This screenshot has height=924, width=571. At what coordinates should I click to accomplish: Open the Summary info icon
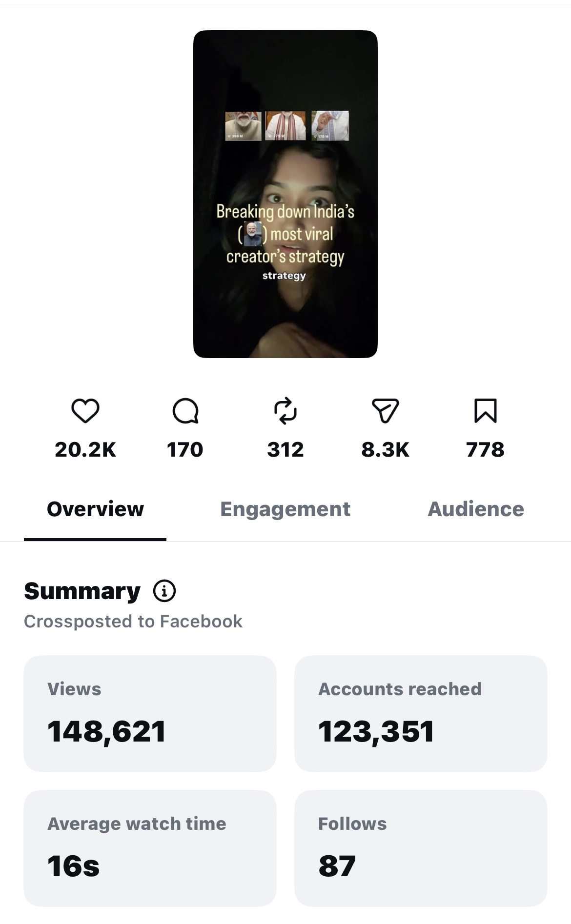pyautogui.click(x=164, y=591)
